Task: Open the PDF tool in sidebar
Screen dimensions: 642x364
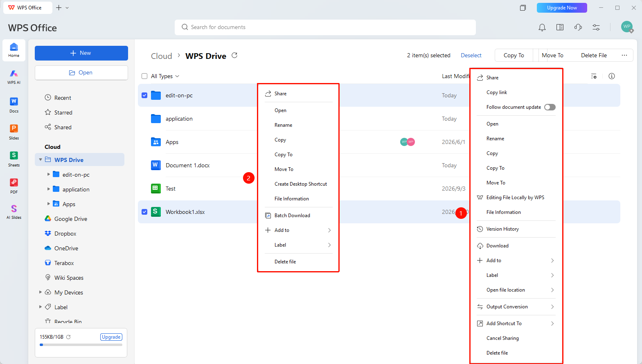Action: tap(14, 186)
